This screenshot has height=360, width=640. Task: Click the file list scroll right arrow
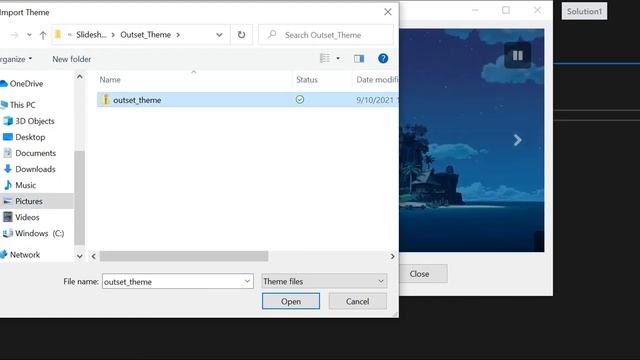coord(392,256)
